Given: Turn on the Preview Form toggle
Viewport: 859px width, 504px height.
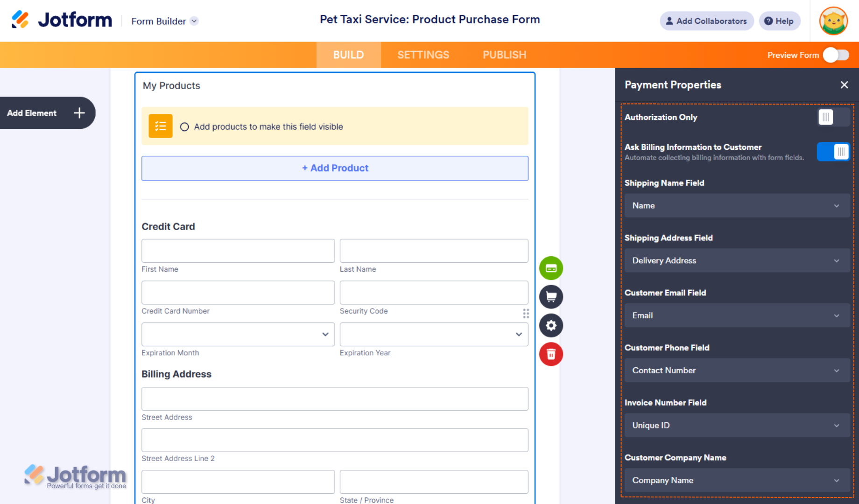Looking at the screenshot, I should coord(836,55).
